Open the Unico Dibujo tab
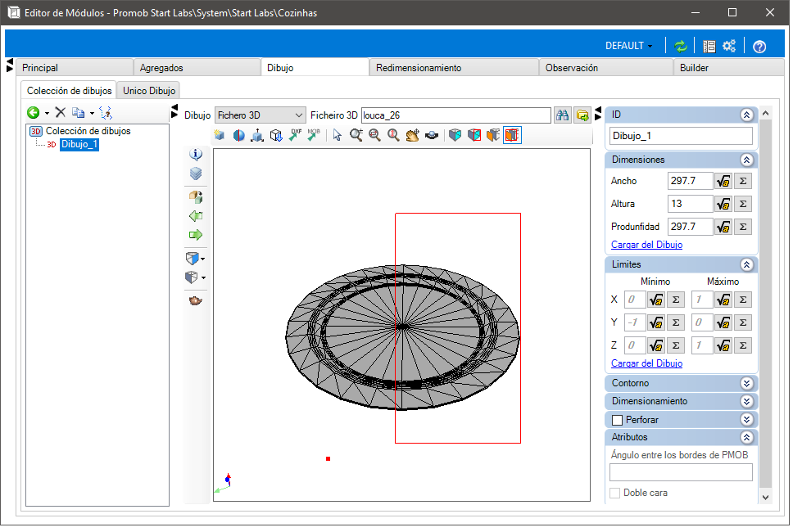Screen dimensions: 793x532 pyautogui.click(x=148, y=91)
